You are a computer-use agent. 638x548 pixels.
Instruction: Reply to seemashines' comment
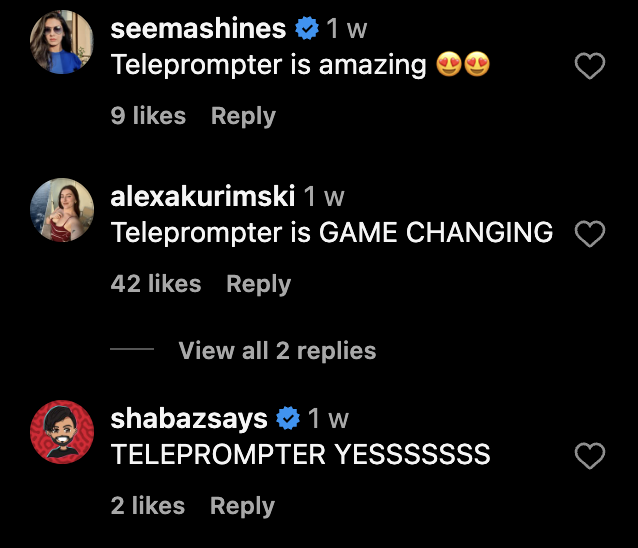[243, 116]
